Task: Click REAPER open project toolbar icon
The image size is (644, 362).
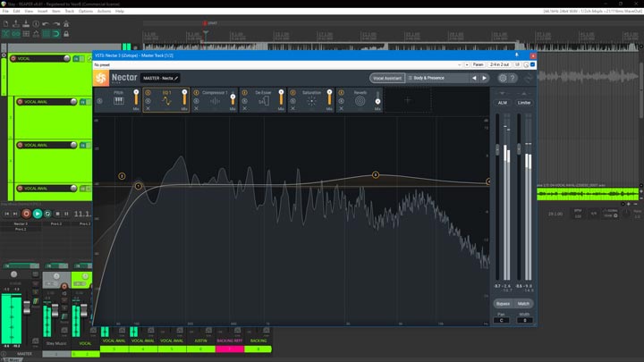Action: [x=16, y=24]
